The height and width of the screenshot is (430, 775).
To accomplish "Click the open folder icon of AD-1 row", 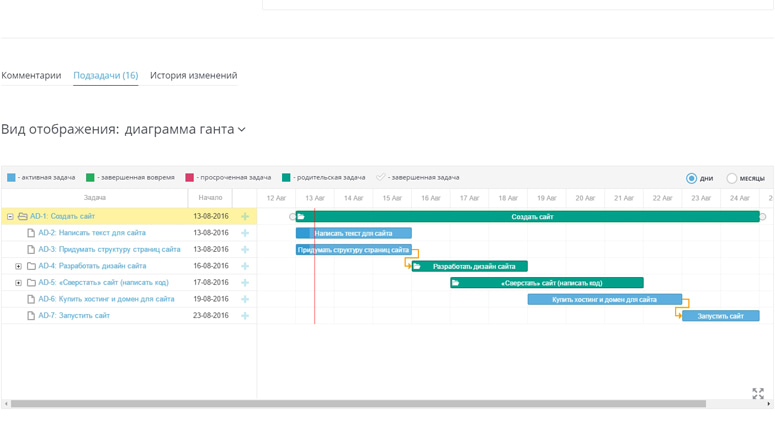I will (x=22, y=216).
